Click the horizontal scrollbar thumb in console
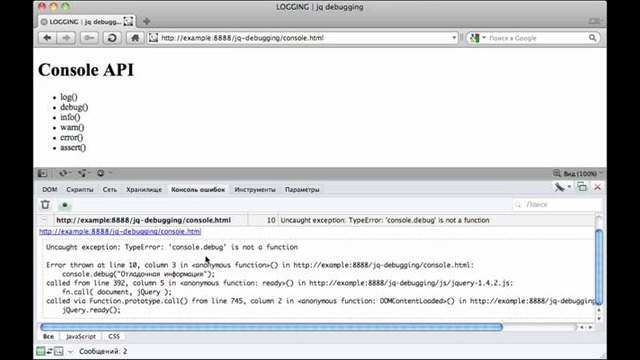Screen dimensions: 640x360 [x=271, y=327]
